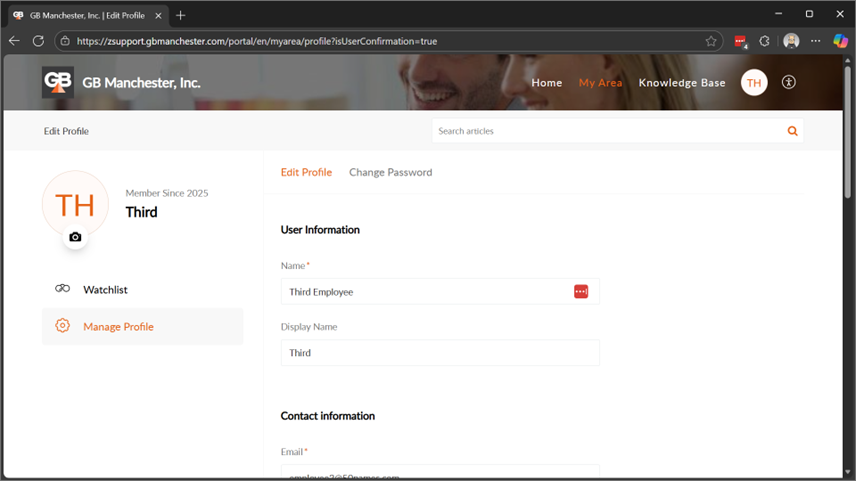856x481 pixels.
Task: Open the Copilot icon in browser toolbar
Action: click(x=840, y=41)
